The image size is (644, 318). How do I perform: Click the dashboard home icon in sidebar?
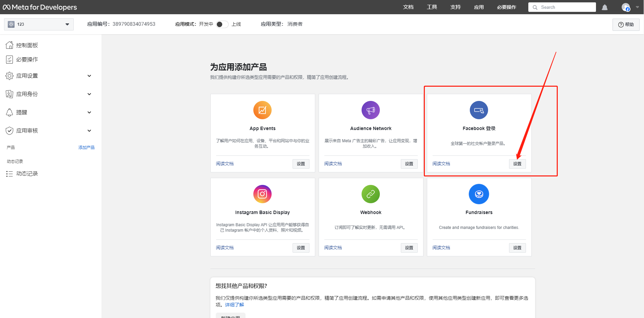[x=9, y=45]
